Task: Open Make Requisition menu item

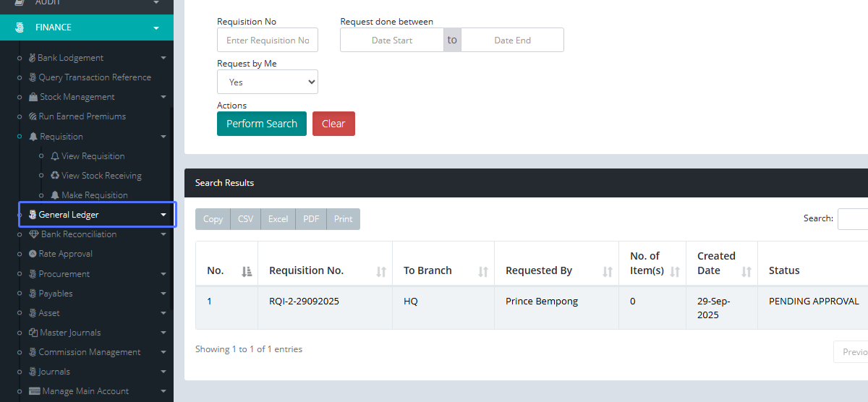Action: coord(94,195)
